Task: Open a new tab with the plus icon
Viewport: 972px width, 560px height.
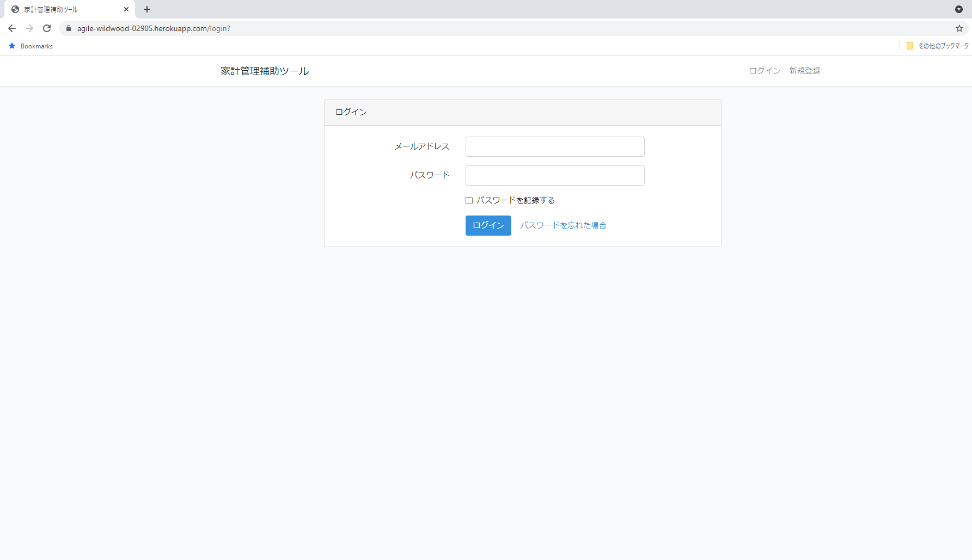Action: [147, 9]
